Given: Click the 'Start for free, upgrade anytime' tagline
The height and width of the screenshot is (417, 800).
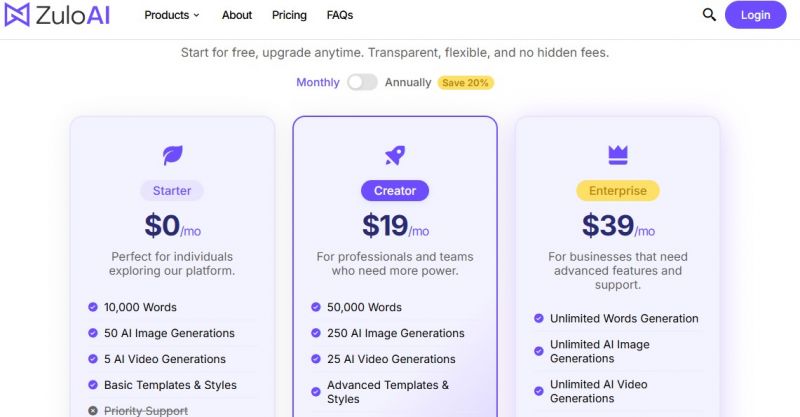Looking at the screenshot, I should (x=395, y=53).
